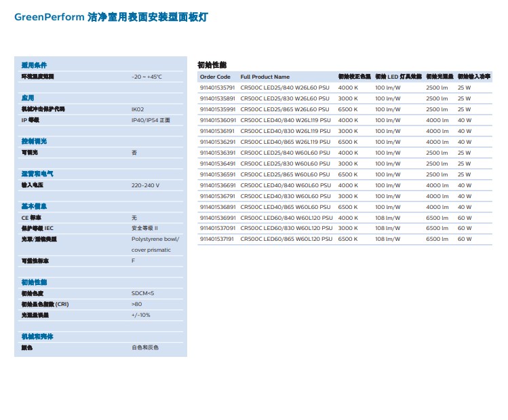Select product name 'CR500C LED40/830 W26L119 PSU'
This screenshot has width=508, height=420.
click(x=286, y=131)
